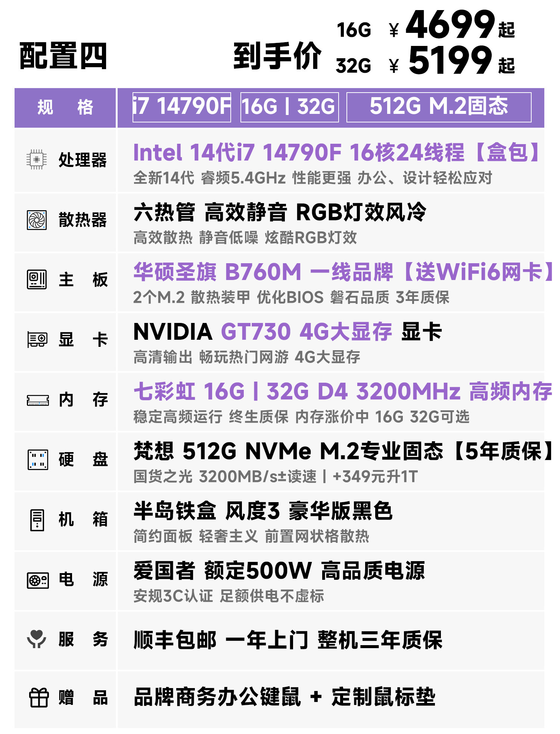Select the "爱国者 额定500W 高品质电源" headline

[279, 570]
